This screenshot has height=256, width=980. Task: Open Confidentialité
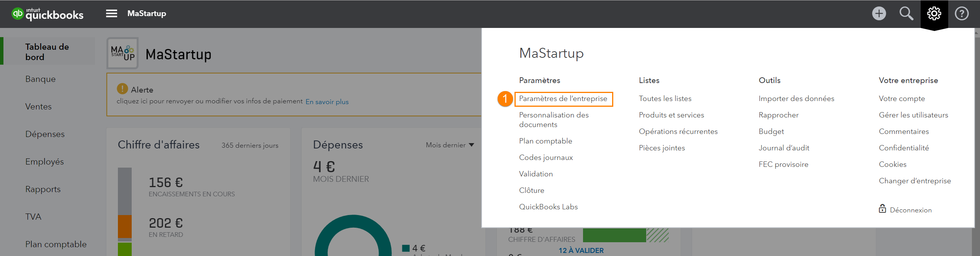point(904,148)
